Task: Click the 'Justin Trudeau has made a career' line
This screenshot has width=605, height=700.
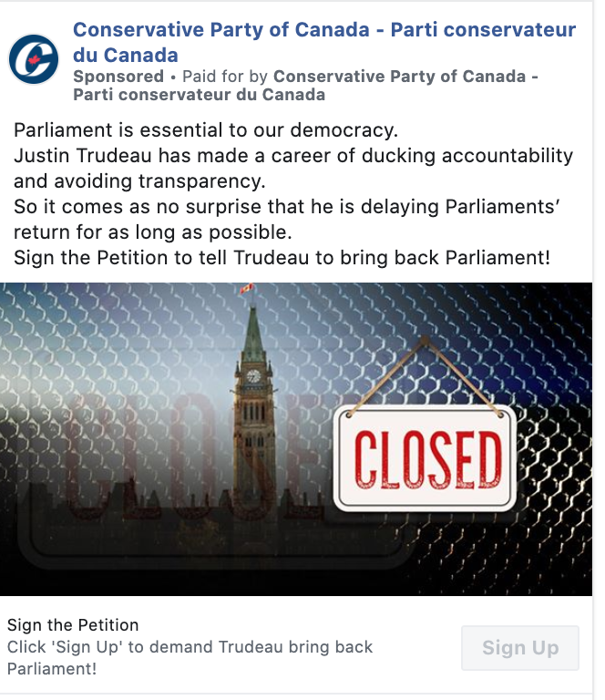Action: 293,154
